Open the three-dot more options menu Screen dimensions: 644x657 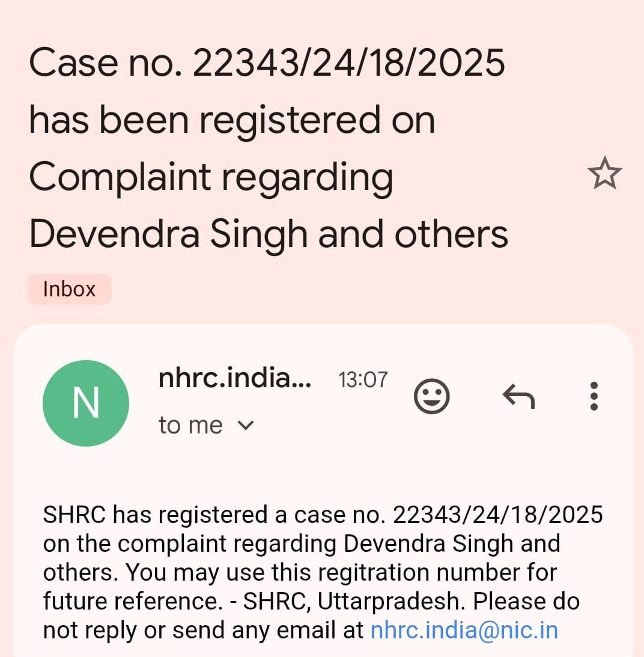[x=594, y=396]
